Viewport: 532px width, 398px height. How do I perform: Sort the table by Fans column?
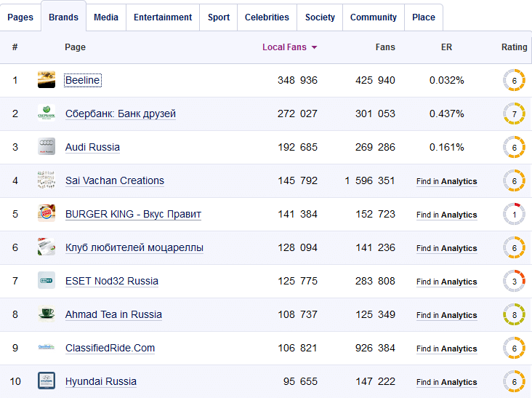[385, 47]
